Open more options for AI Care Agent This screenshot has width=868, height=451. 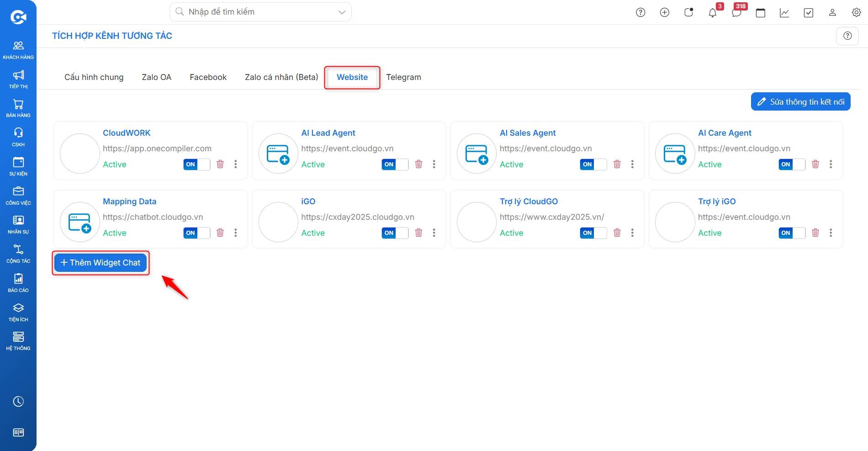click(x=831, y=164)
